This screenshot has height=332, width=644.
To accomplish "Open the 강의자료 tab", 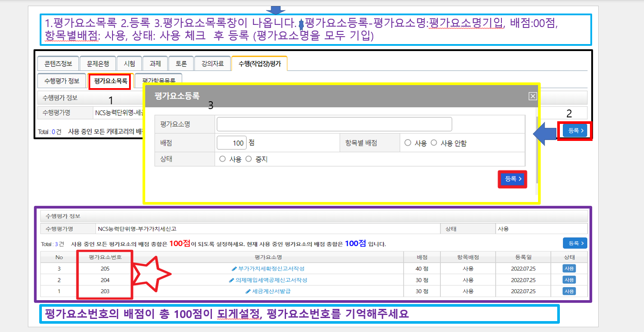I will (212, 63).
